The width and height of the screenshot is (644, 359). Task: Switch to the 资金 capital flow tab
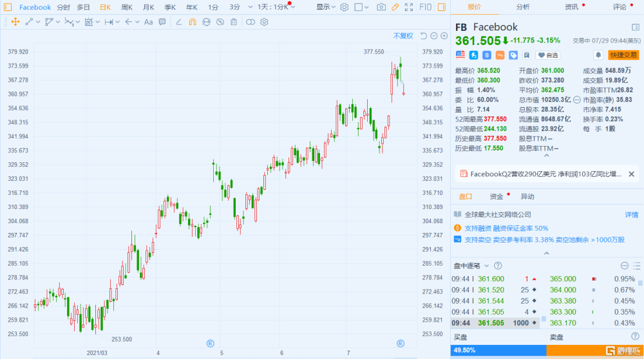point(496,196)
